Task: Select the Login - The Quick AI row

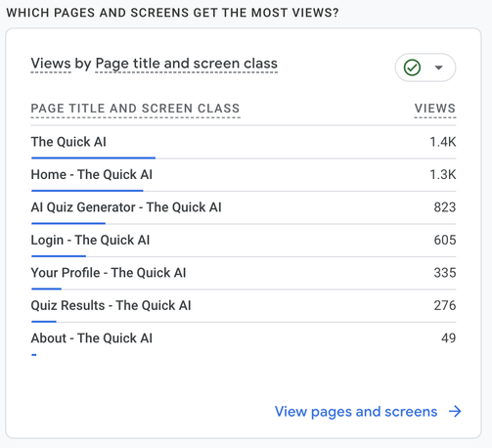Action: 244,240
